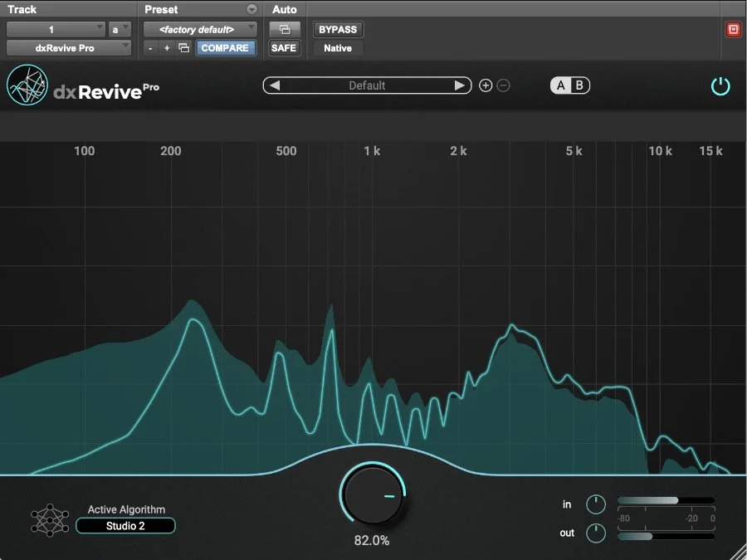Image resolution: width=747 pixels, height=560 pixels.
Task: Select the next preset with plus button
Action: (167, 48)
